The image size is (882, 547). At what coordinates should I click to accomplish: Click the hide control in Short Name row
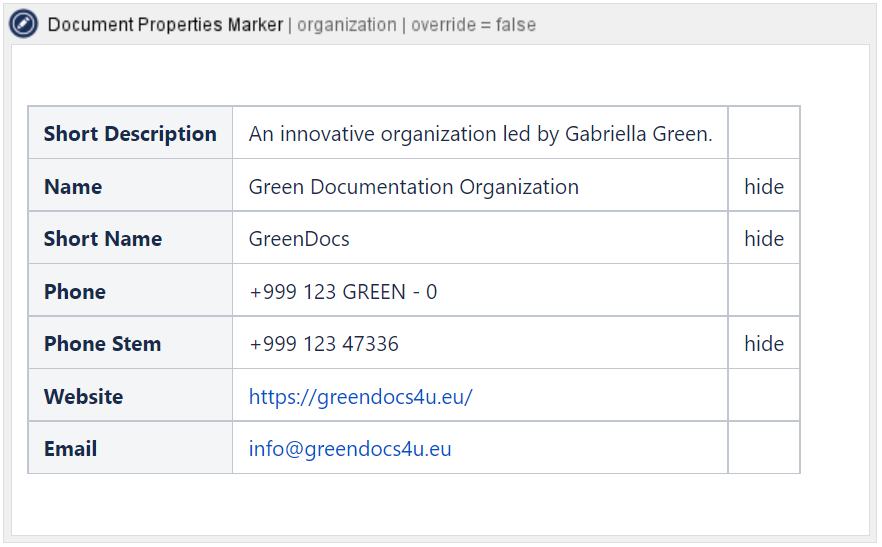coord(763,239)
